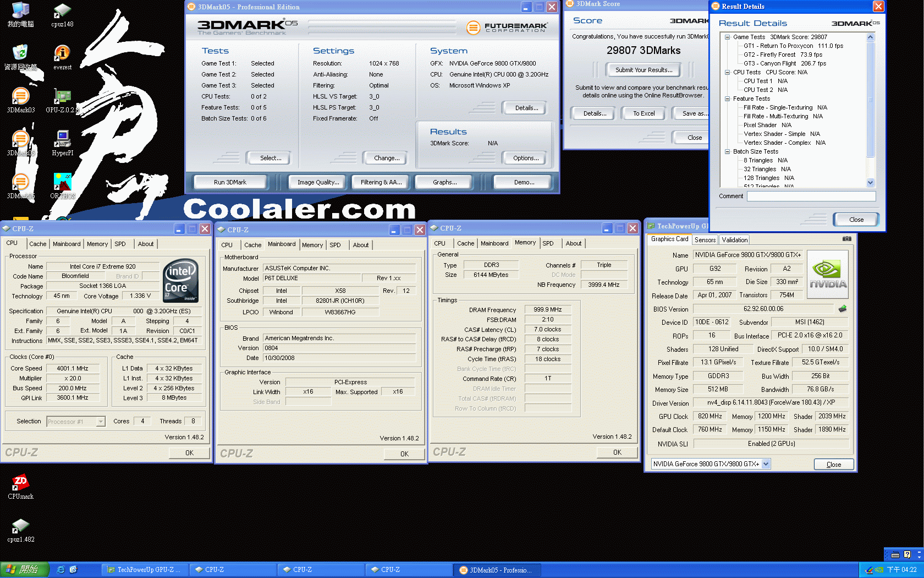Collapse the Feature Tests tree node
Image resolution: width=924 pixels, height=578 pixels.
(727, 99)
